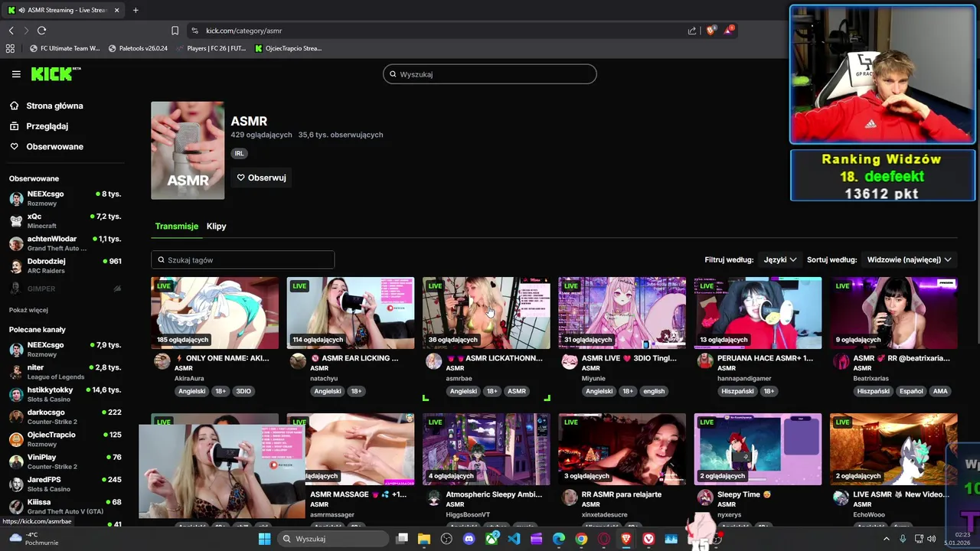Screen dimensions: 980x551
Task: Open the Beatrixarias stream thumbnail
Action: (893, 313)
